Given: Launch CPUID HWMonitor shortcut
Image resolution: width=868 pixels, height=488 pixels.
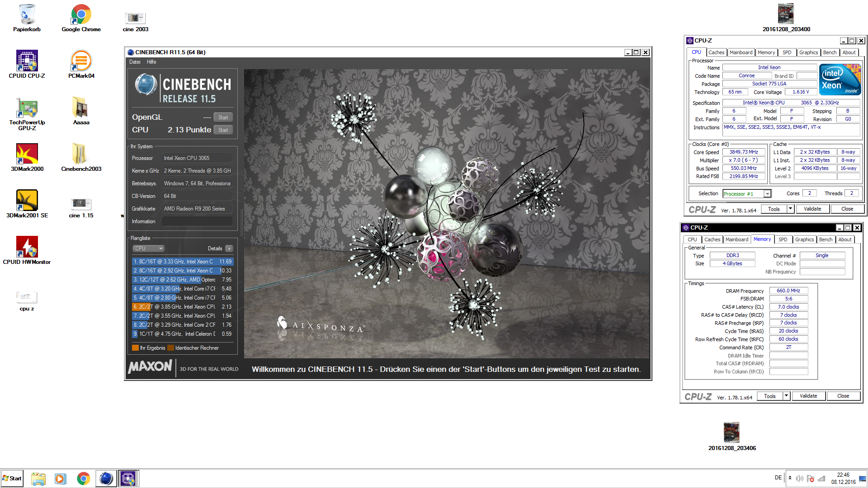Looking at the screenshot, I should pos(27,250).
